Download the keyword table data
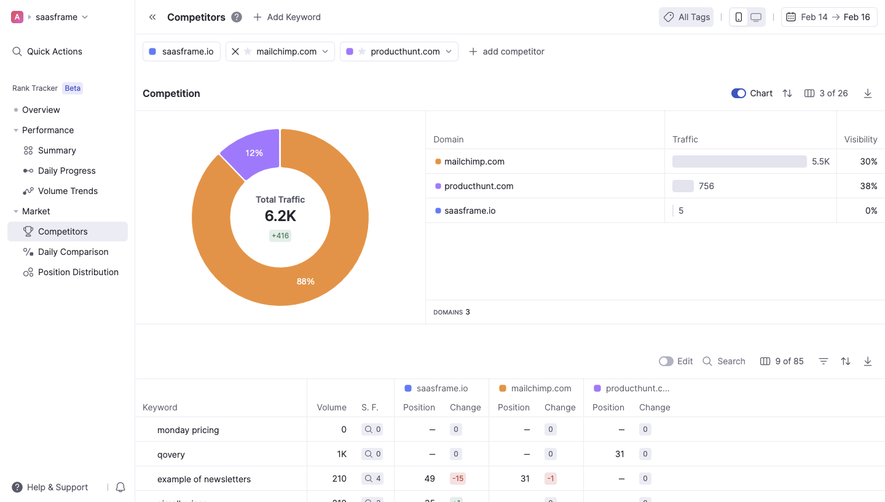885x502 pixels. coord(868,361)
